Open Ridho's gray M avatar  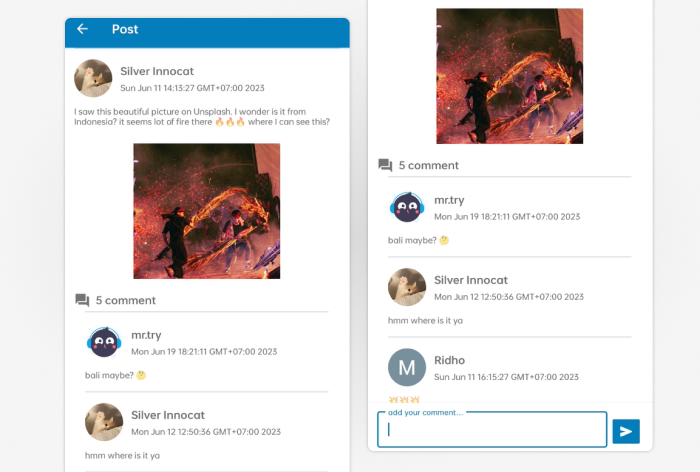[x=407, y=368]
